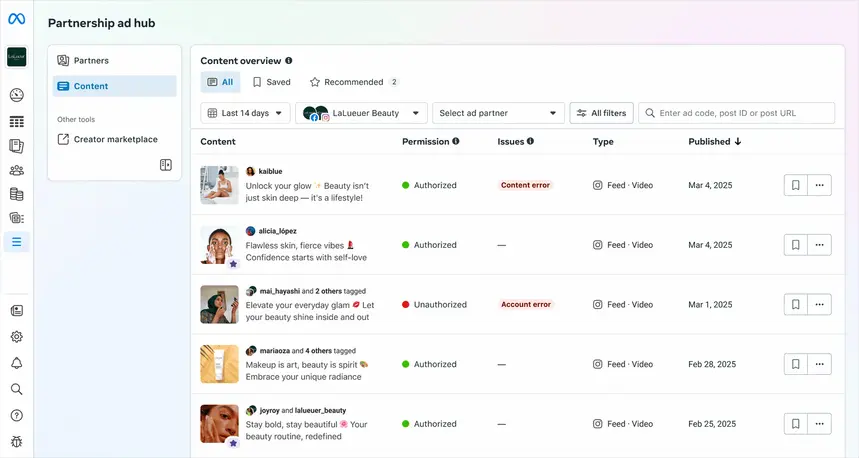The height and width of the screenshot is (458, 859).
Task: Click the bug report icon
Action: [16, 441]
